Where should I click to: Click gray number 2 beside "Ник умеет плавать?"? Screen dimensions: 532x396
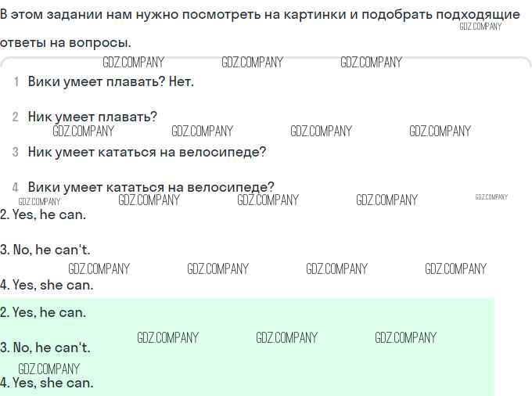(15, 117)
